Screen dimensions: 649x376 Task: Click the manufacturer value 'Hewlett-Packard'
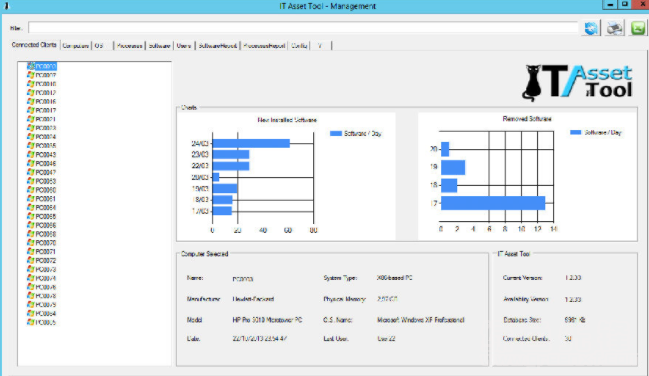[253, 299]
